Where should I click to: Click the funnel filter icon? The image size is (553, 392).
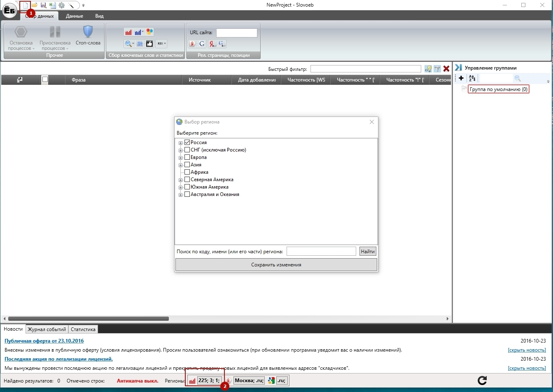pos(437,69)
